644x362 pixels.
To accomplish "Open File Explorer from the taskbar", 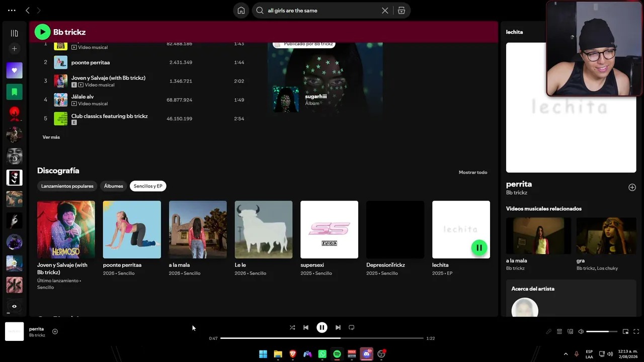I will [x=278, y=354].
